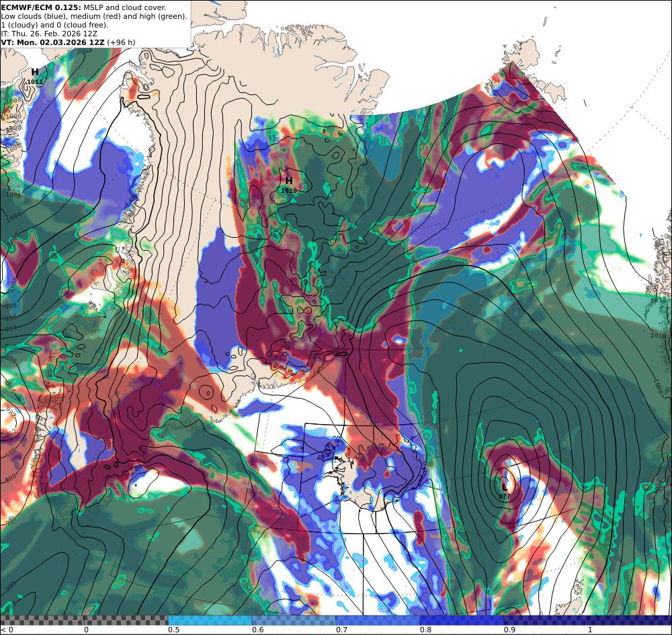Click the 0.7–0.8 blue colorbar segment

click(377, 620)
